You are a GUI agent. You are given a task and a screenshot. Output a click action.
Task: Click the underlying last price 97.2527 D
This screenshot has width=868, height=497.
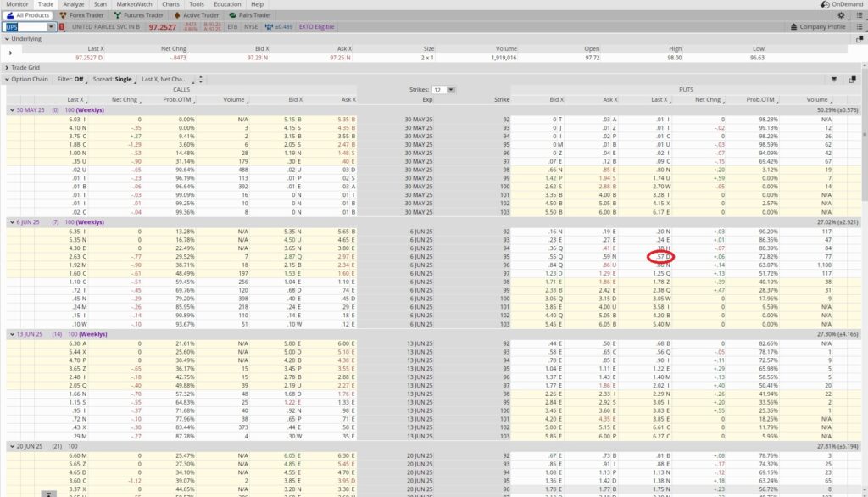tap(88, 58)
